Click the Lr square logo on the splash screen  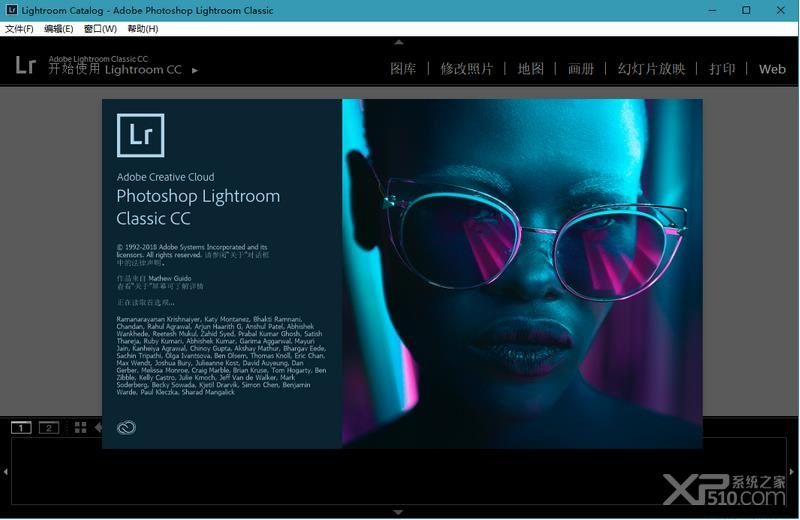pos(141,135)
